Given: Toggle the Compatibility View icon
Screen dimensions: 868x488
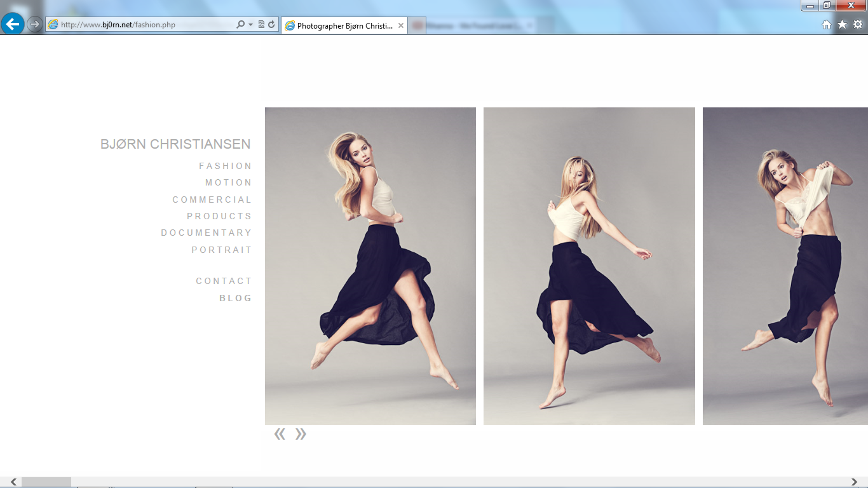Looking at the screenshot, I should tap(261, 25).
